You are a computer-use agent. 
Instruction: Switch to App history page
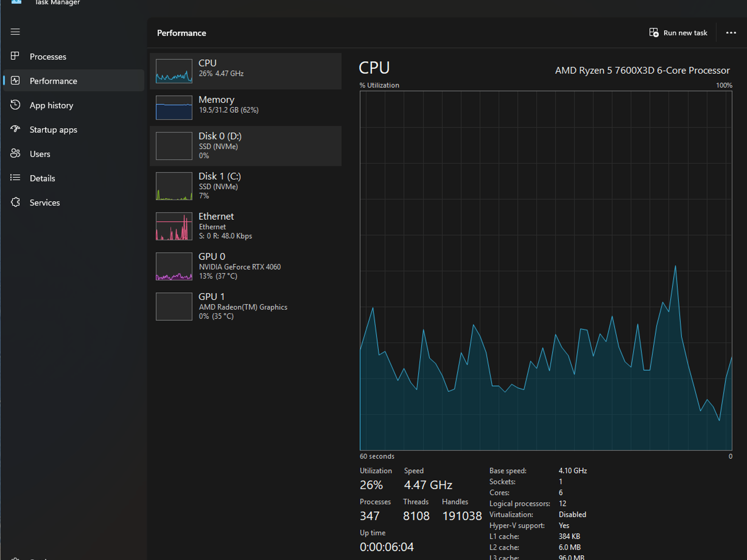click(x=74, y=105)
